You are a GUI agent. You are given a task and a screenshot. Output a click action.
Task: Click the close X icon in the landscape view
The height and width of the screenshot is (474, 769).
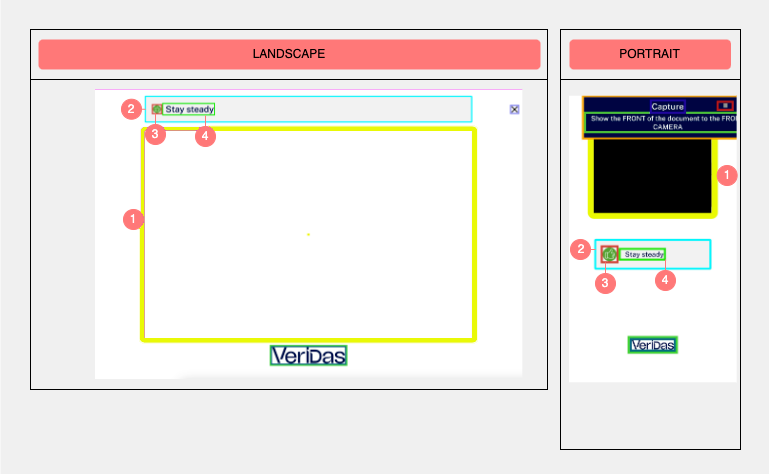(x=514, y=109)
